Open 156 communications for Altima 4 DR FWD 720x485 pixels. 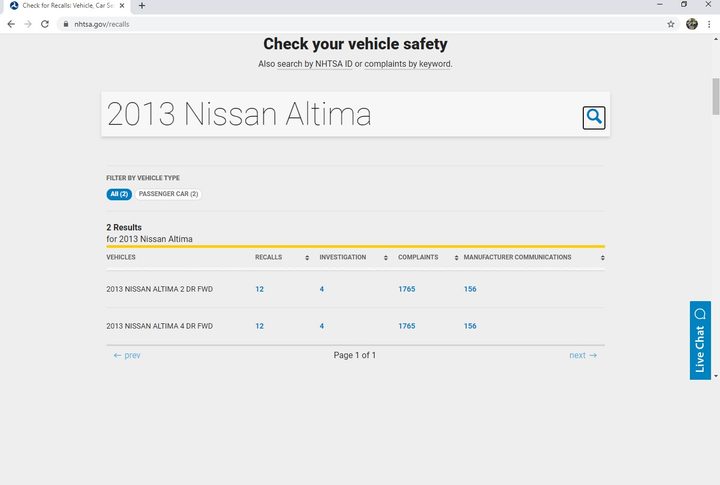coord(470,326)
